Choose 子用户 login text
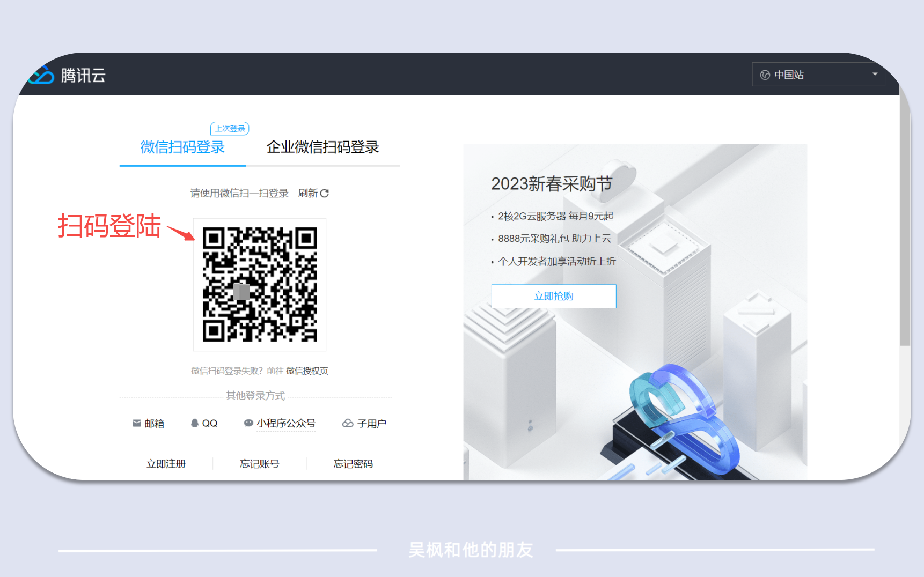 [x=372, y=424]
